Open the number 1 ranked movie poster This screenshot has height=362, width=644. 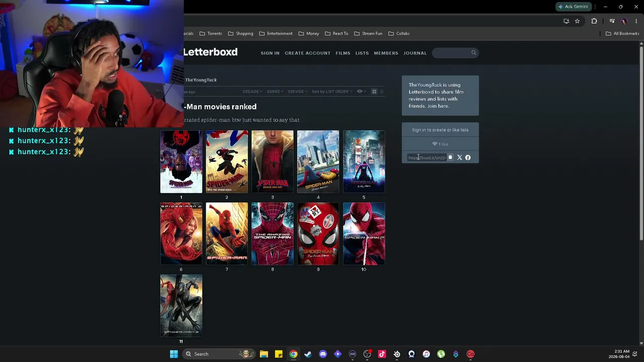[181, 162]
